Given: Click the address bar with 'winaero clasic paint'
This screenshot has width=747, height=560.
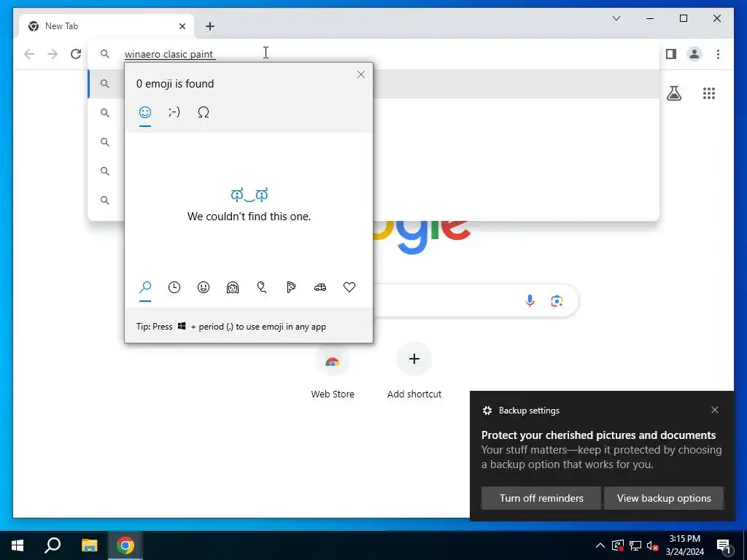Looking at the screenshot, I should (374, 54).
